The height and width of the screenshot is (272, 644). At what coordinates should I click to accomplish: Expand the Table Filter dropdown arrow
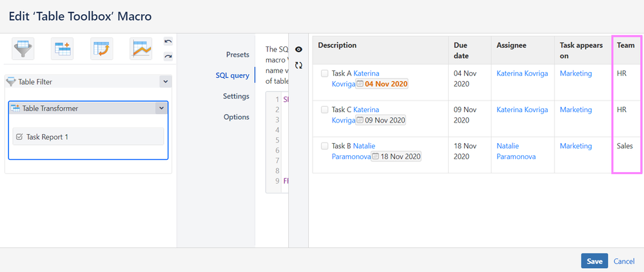coord(164,82)
